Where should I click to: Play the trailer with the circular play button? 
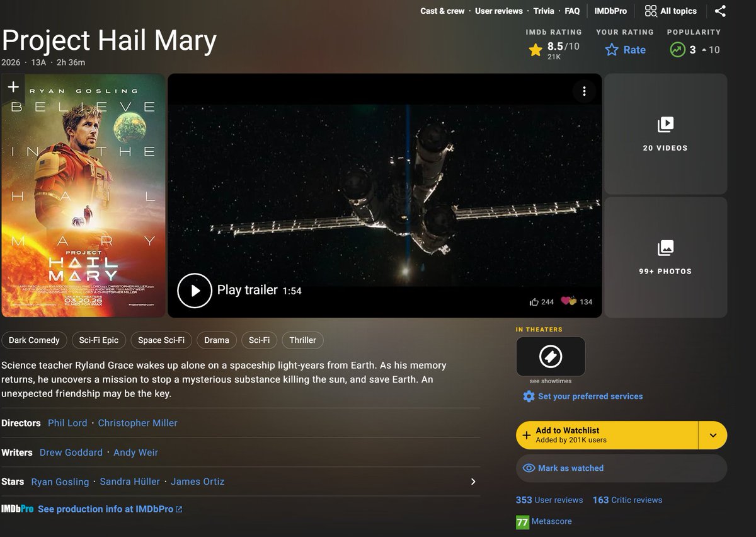coord(195,291)
